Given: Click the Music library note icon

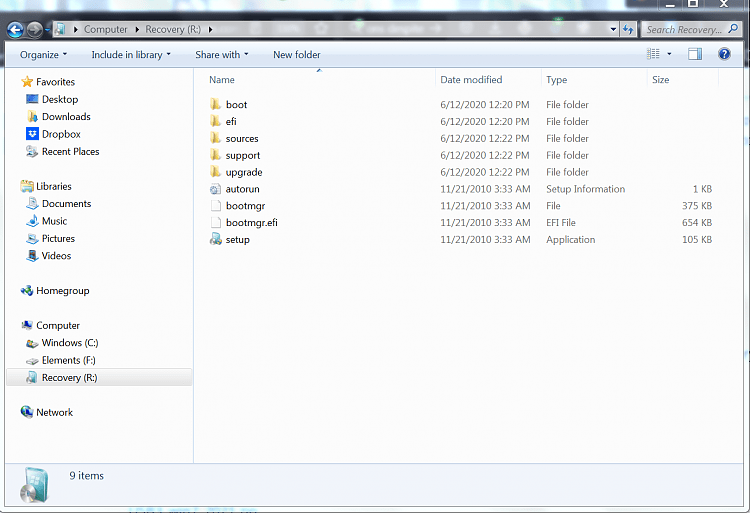Looking at the screenshot, I should [x=32, y=221].
